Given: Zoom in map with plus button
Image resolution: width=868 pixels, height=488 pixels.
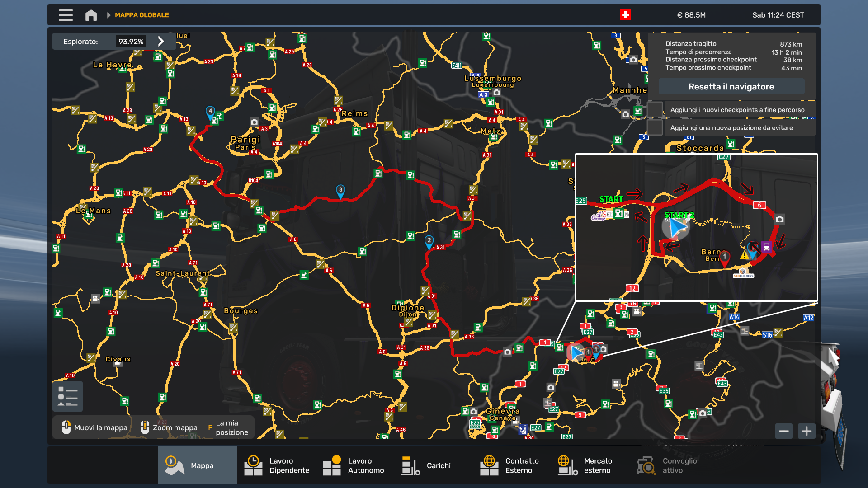Looking at the screenshot, I should (x=807, y=431).
